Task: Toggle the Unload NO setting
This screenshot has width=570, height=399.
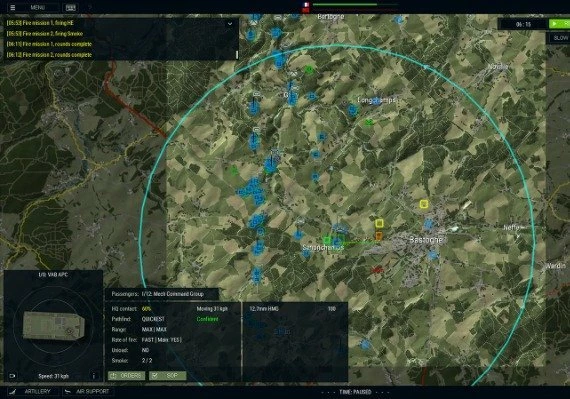Action: click(145, 350)
